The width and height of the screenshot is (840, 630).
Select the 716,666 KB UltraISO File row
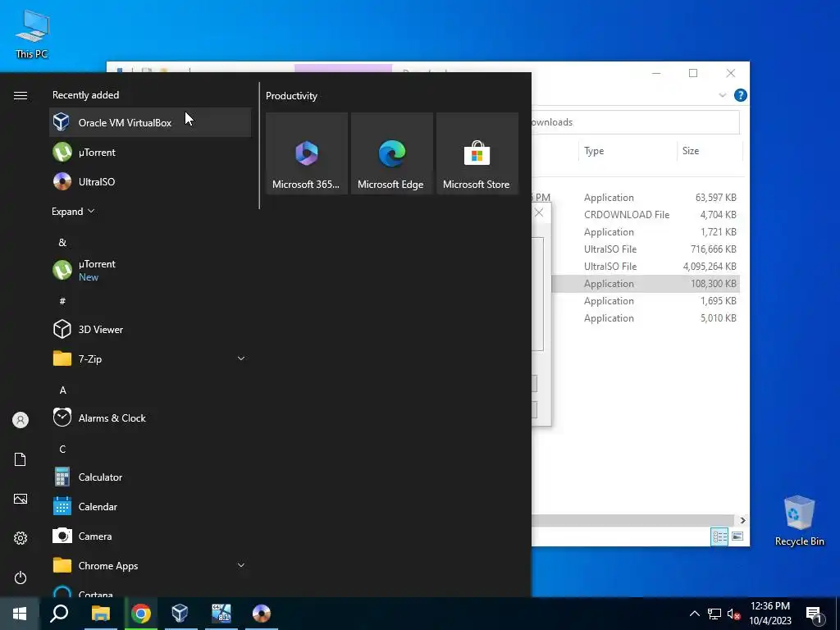[x=646, y=249]
